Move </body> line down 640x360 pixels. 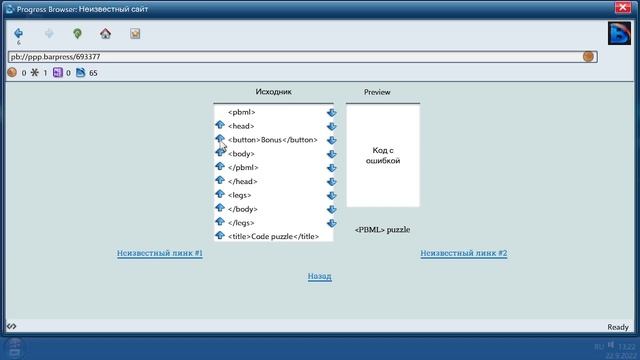(331, 209)
